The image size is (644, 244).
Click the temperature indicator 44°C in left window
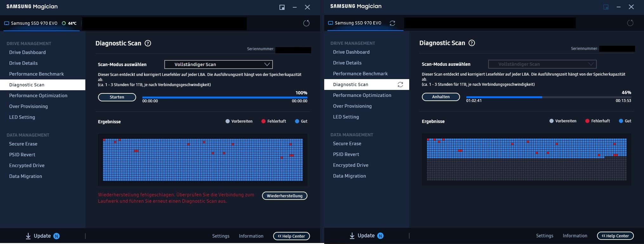tap(69, 23)
